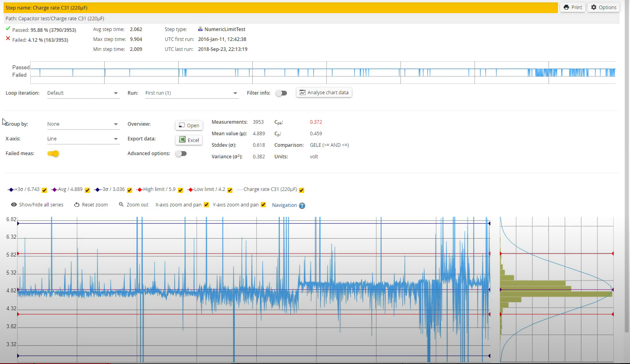Open the Navigation help icon

point(302,206)
